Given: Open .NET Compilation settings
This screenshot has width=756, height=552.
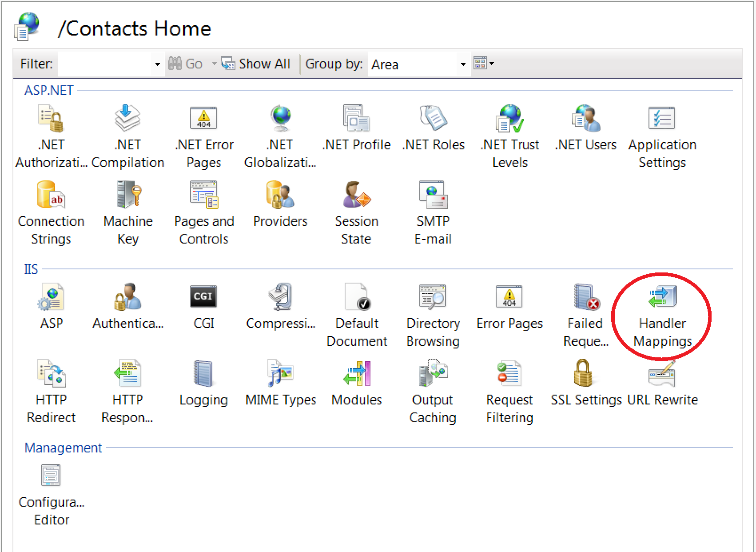Looking at the screenshot, I should 127,136.
